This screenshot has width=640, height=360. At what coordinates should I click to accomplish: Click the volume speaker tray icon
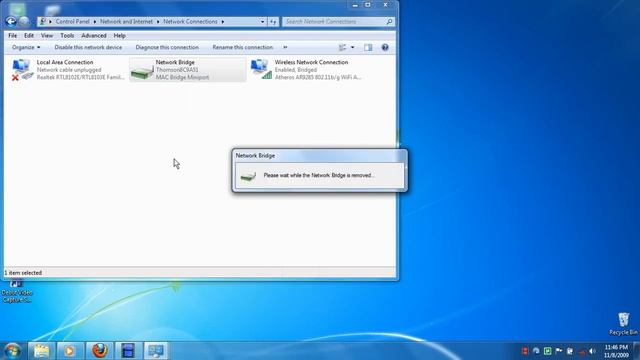tap(593, 351)
